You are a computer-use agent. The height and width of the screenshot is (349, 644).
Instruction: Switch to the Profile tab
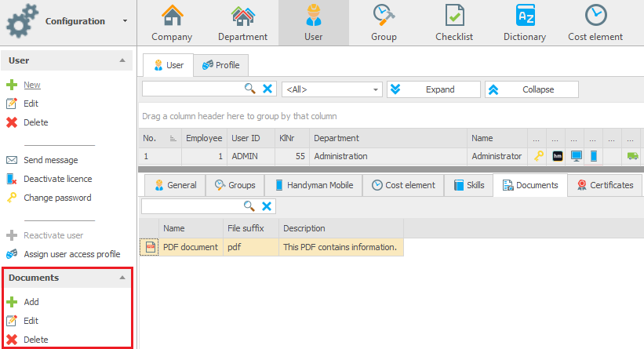[221, 65]
